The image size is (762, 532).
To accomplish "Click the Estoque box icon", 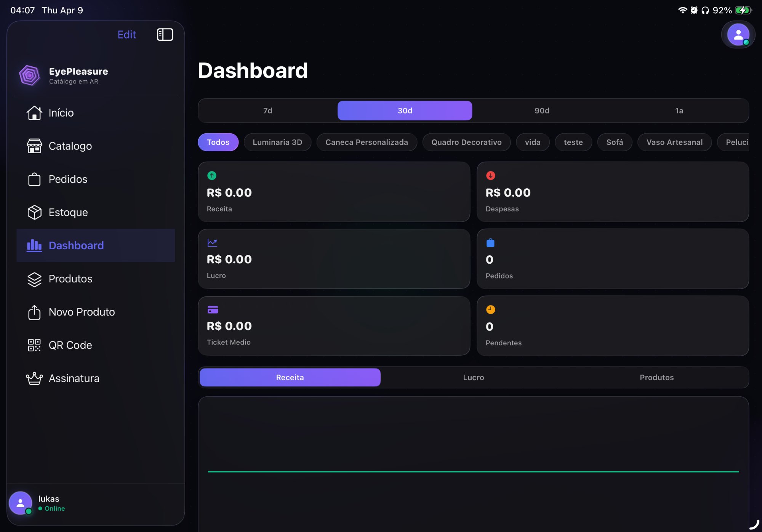I will tap(34, 212).
